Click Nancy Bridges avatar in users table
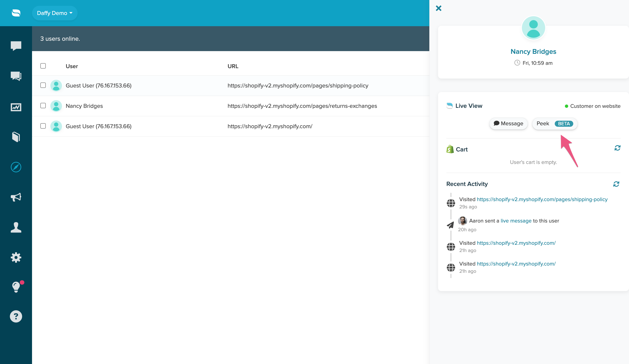 [x=56, y=106]
